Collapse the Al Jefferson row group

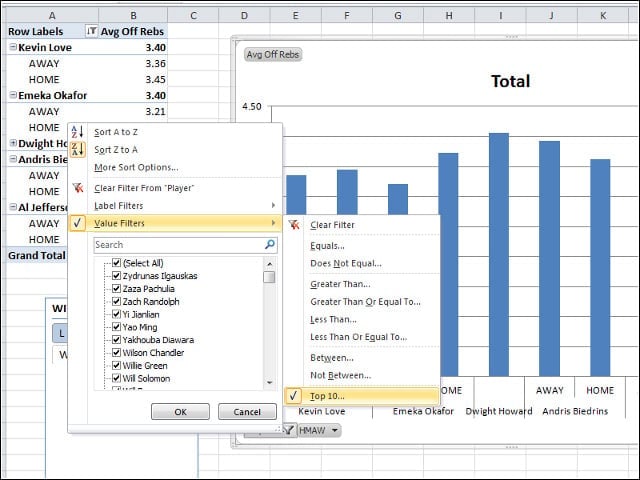point(13,207)
